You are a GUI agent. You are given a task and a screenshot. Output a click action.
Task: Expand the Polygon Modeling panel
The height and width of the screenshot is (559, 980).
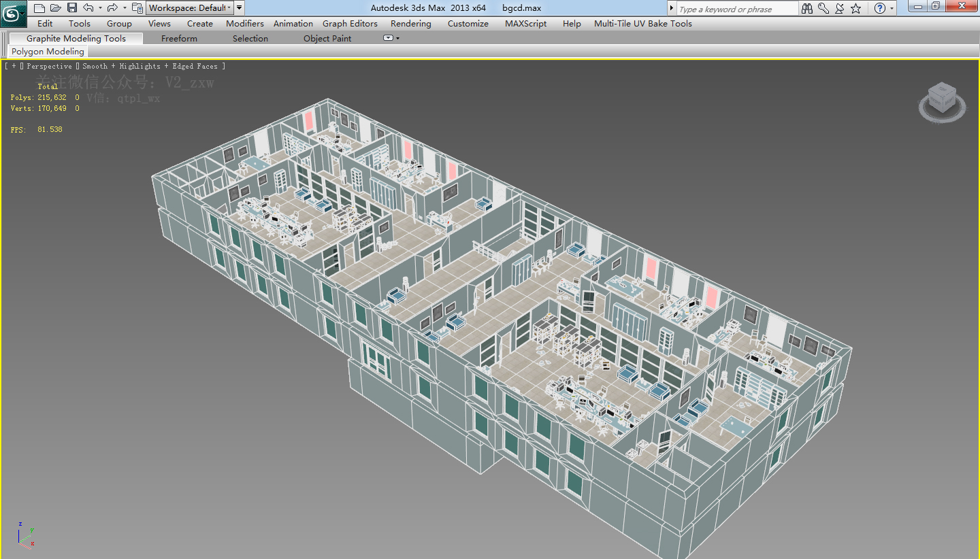(x=48, y=51)
